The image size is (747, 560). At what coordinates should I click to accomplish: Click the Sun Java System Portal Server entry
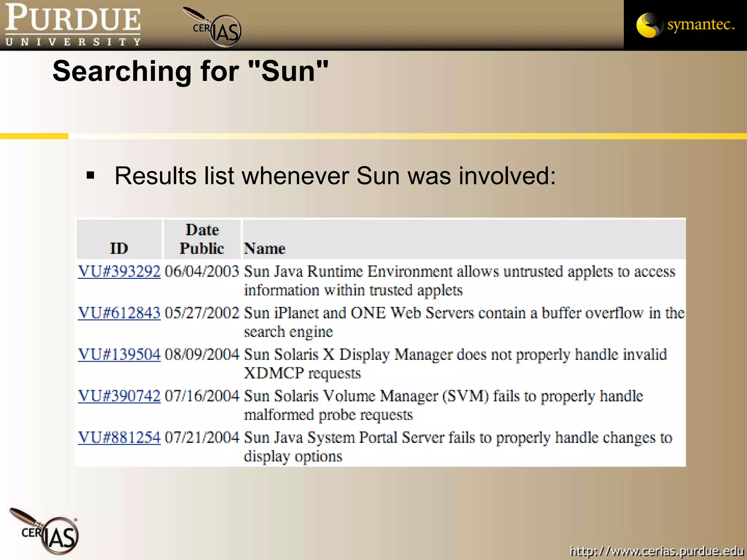click(458, 447)
